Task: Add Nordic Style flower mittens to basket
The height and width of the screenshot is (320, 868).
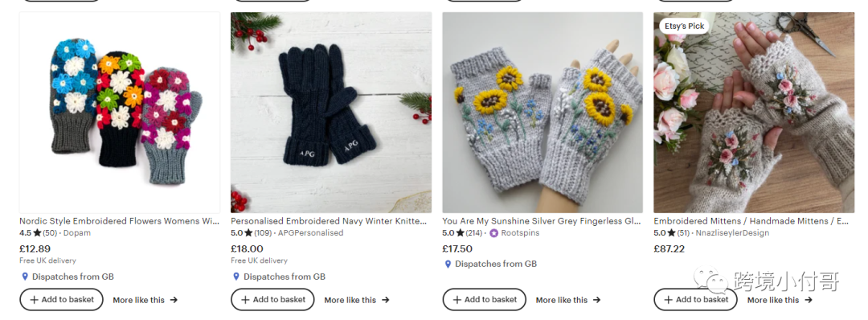Action: [x=61, y=300]
